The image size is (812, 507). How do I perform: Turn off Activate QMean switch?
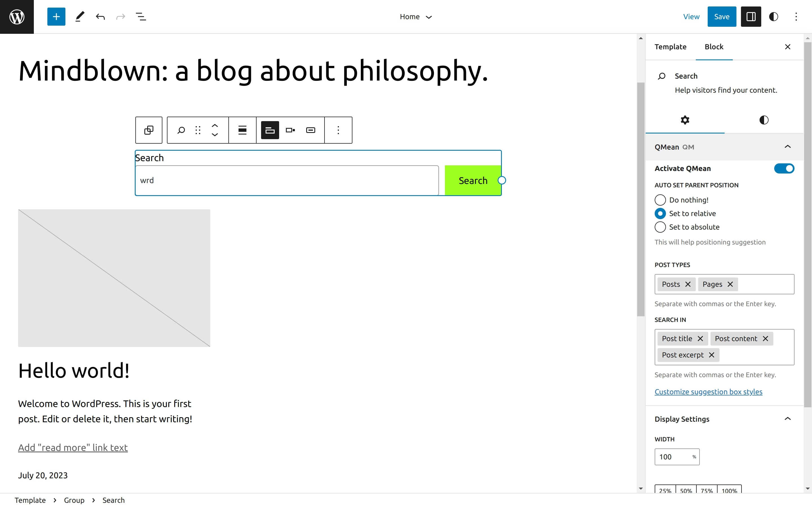(x=784, y=168)
